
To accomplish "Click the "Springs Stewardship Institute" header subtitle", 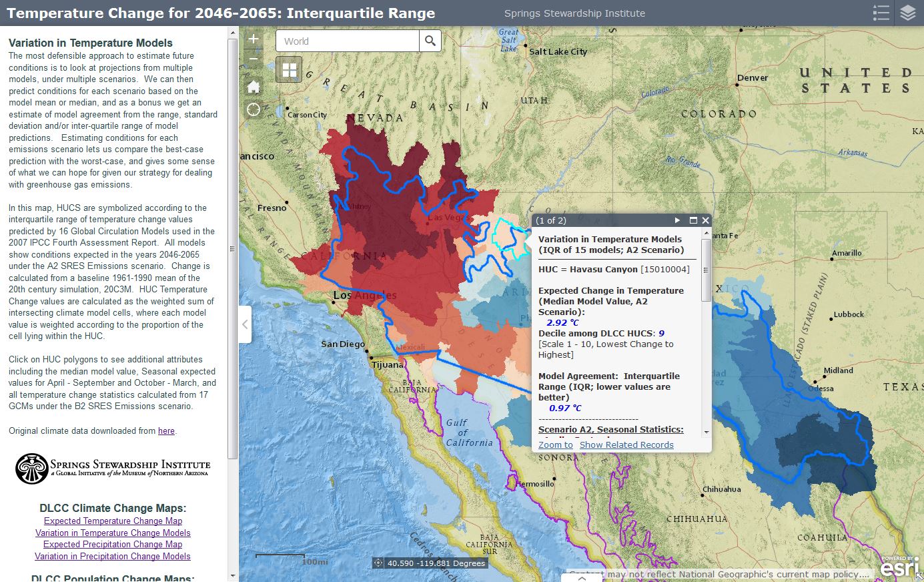I will [574, 13].
